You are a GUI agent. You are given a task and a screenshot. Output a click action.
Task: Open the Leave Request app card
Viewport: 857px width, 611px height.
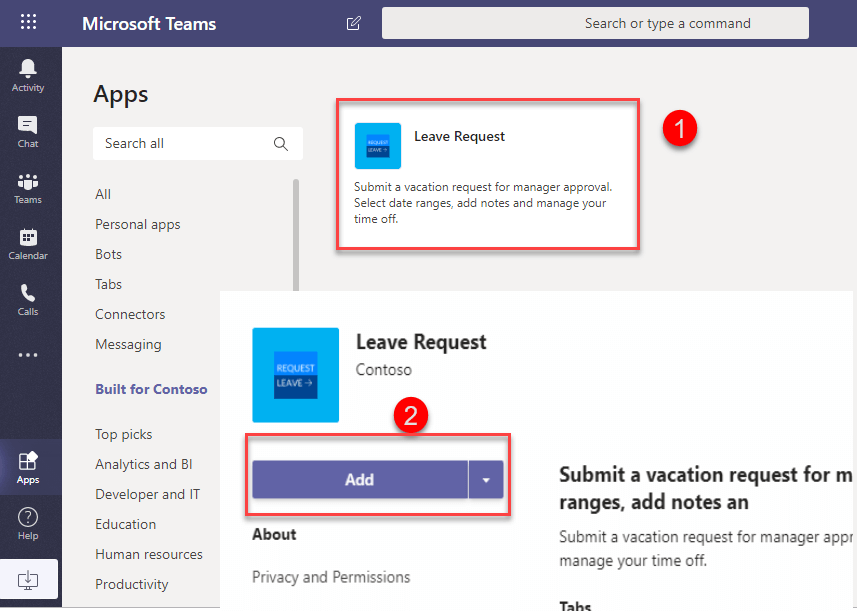pos(487,175)
